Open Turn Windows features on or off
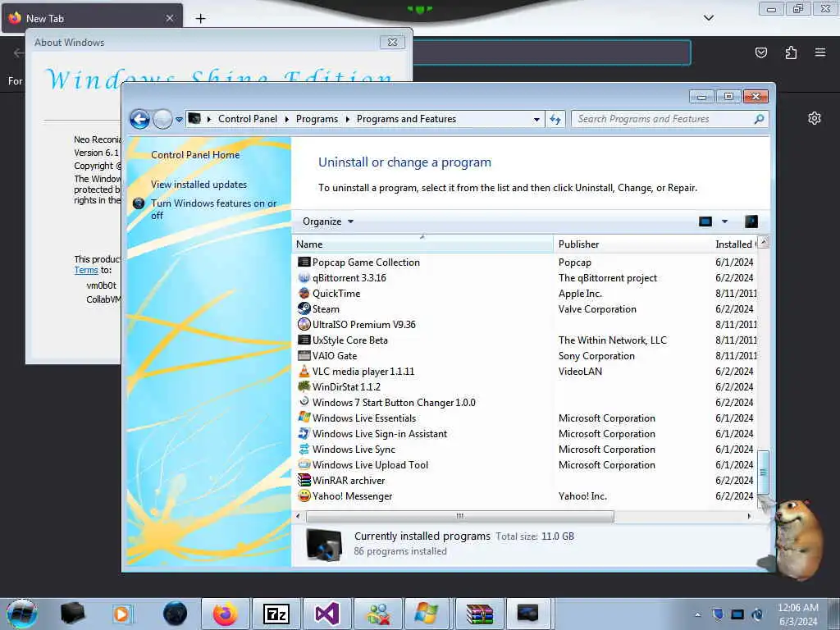The height and width of the screenshot is (630, 840). pos(213,209)
